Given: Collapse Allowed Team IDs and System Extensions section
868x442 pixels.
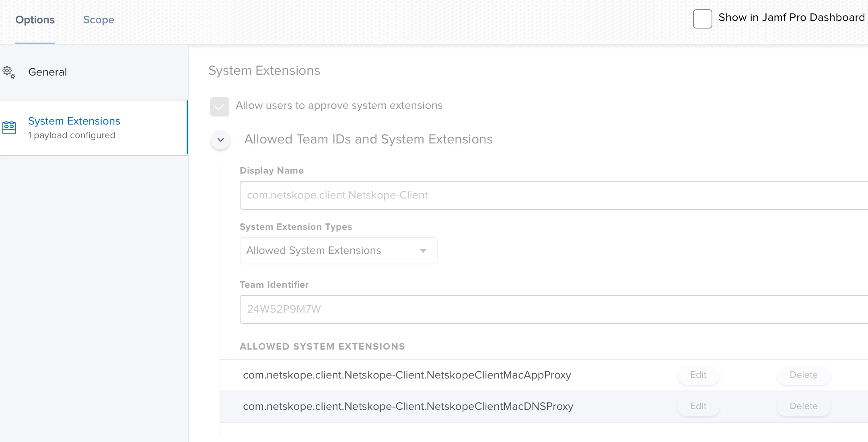Looking at the screenshot, I should (220, 140).
